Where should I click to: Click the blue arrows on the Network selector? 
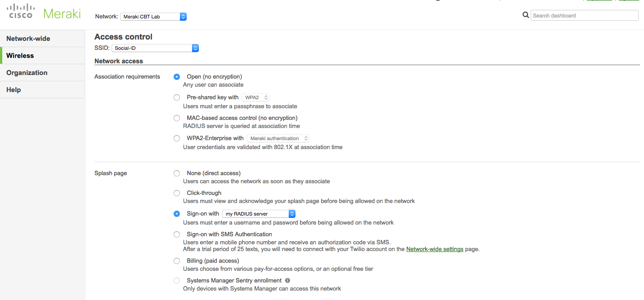click(183, 16)
